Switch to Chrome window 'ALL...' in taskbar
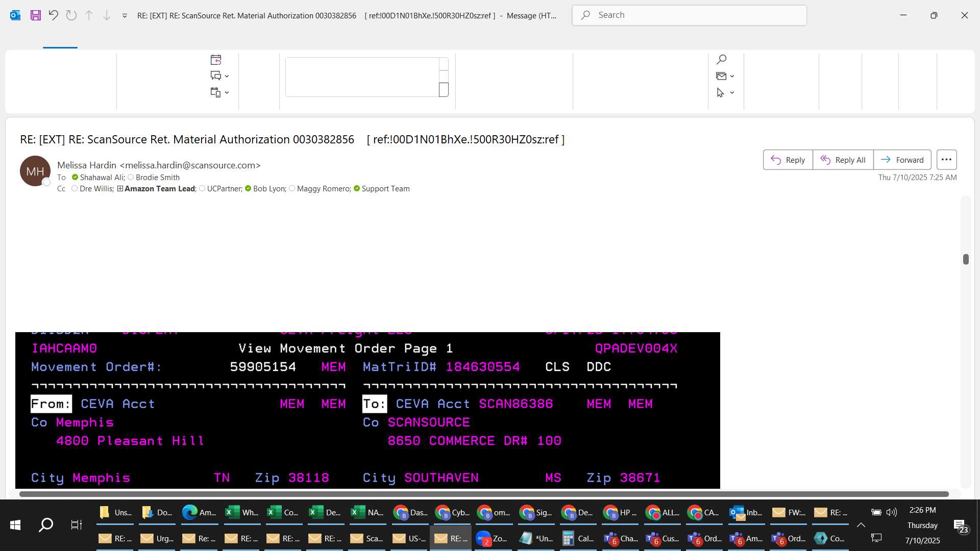This screenshot has height=551, width=980. click(x=661, y=512)
